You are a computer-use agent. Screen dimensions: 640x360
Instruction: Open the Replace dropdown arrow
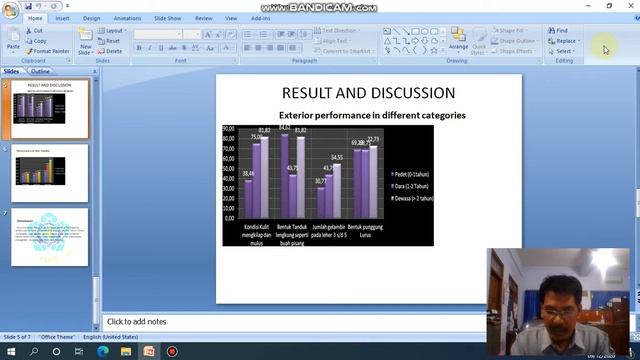point(579,41)
